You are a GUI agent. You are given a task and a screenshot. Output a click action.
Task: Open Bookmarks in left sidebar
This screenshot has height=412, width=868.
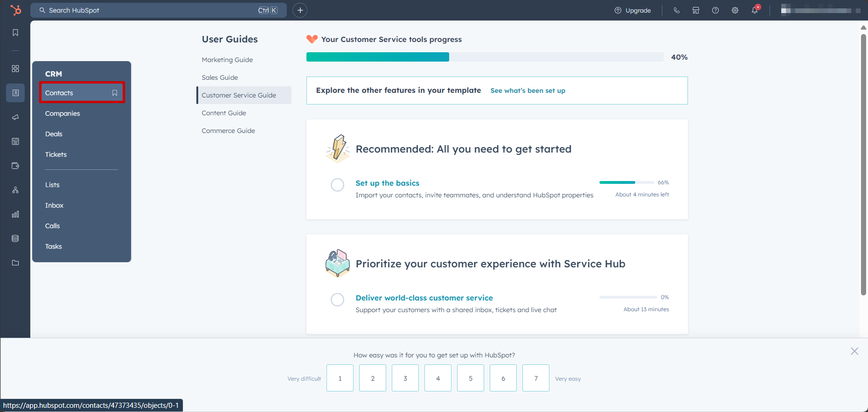tap(15, 33)
